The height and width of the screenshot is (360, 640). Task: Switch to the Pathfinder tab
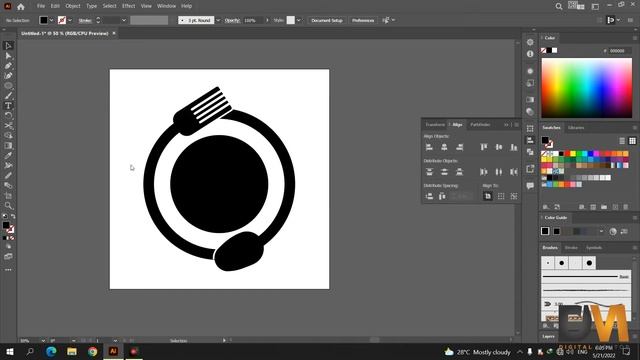click(x=480, y=124)
